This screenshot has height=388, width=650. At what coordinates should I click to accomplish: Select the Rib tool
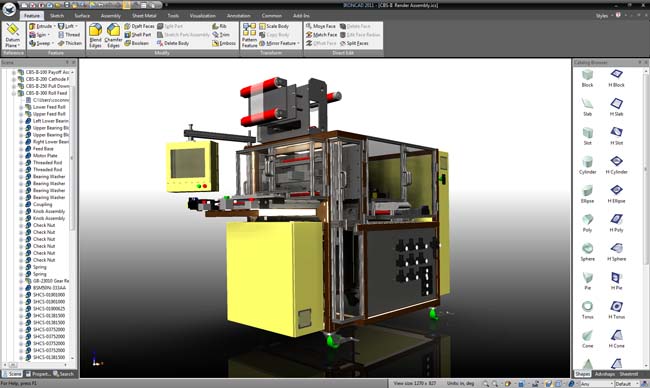coord(219,26)
